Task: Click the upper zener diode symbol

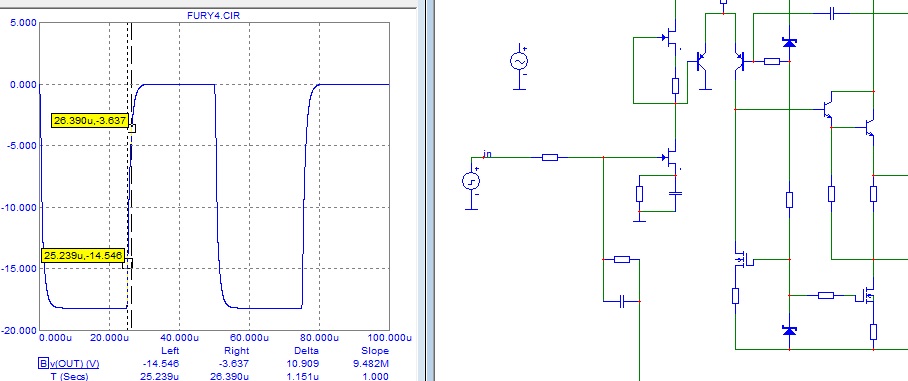Action: [789, 42]
